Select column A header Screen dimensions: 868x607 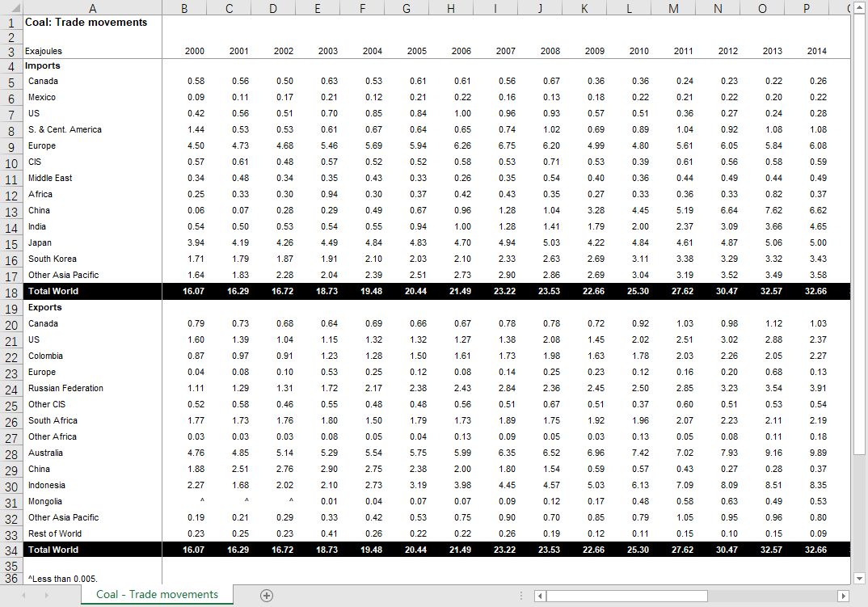click(92, 8)
